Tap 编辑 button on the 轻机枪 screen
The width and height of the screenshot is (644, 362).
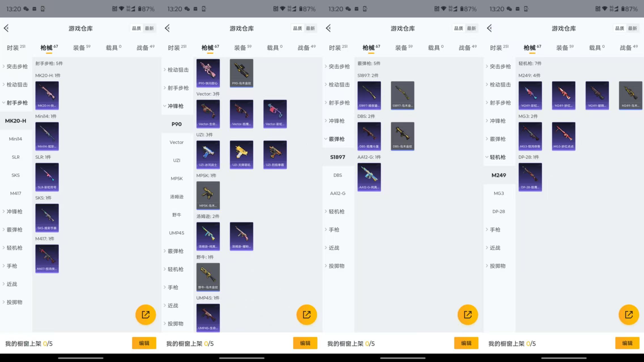627,343
